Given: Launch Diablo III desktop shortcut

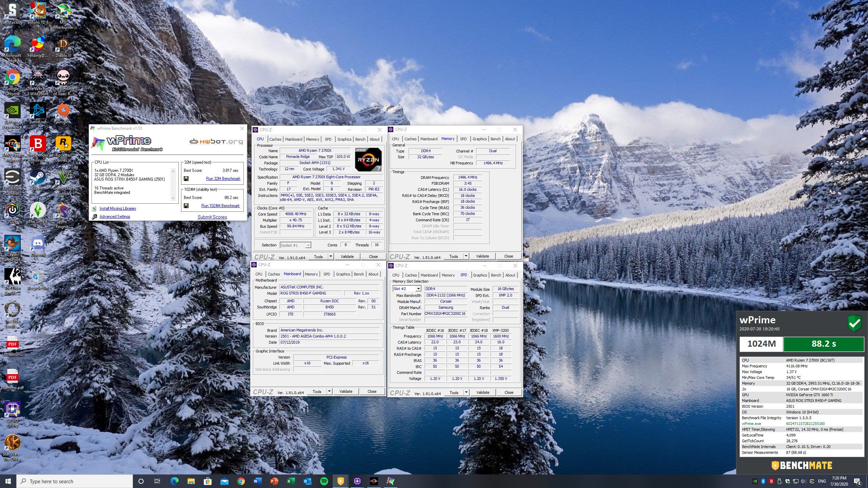Looking at the screenshot, I should (63, 47).
